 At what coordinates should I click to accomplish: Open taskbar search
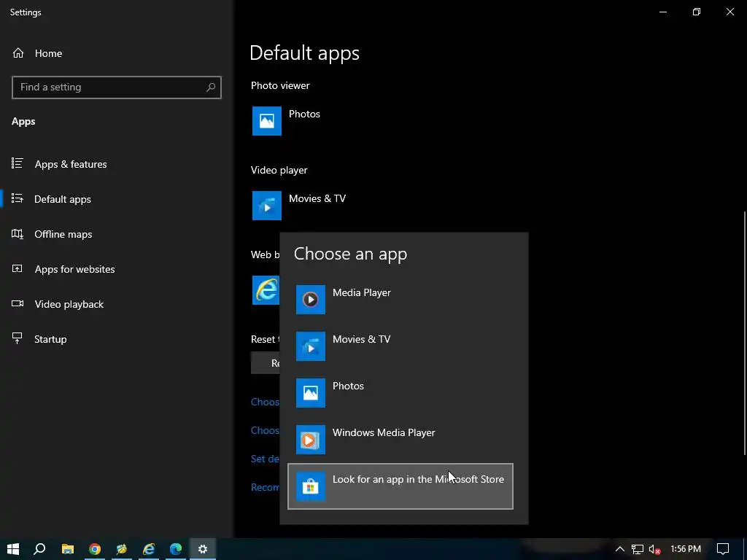[39, 549]
